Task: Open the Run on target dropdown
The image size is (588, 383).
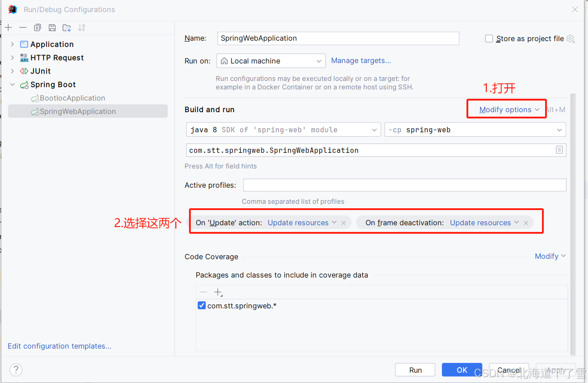Action: tap(270, 60)
